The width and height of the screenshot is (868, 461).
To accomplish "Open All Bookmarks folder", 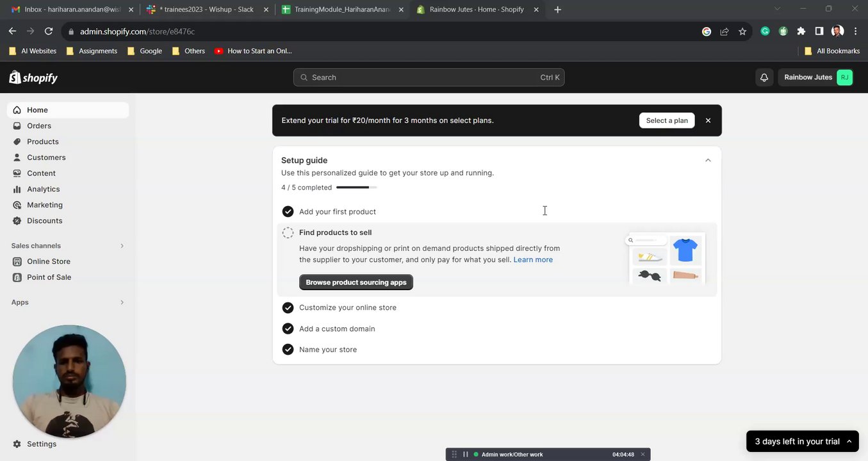I will [831, 51].
